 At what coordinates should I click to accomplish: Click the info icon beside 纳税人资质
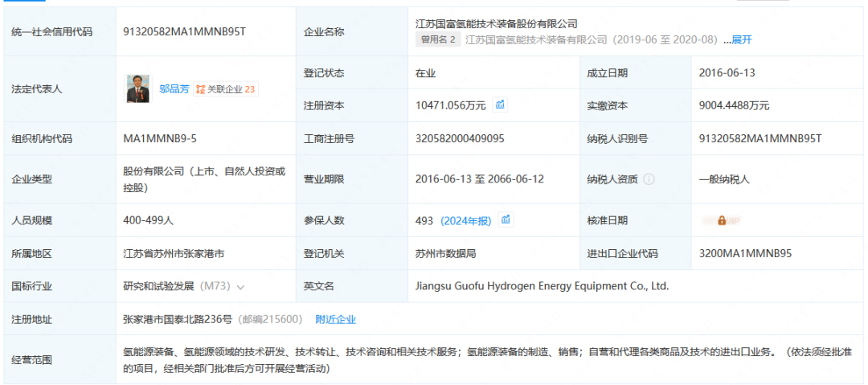[x=649, y=179]
